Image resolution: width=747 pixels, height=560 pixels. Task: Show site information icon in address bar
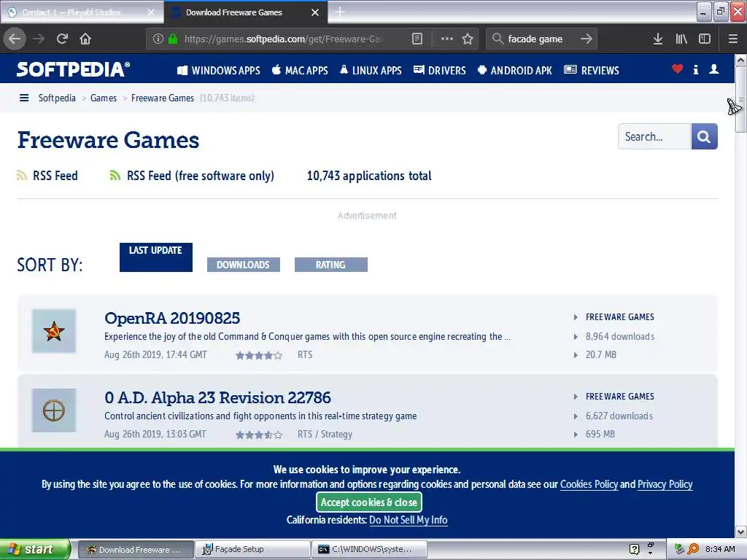[158, 39]
